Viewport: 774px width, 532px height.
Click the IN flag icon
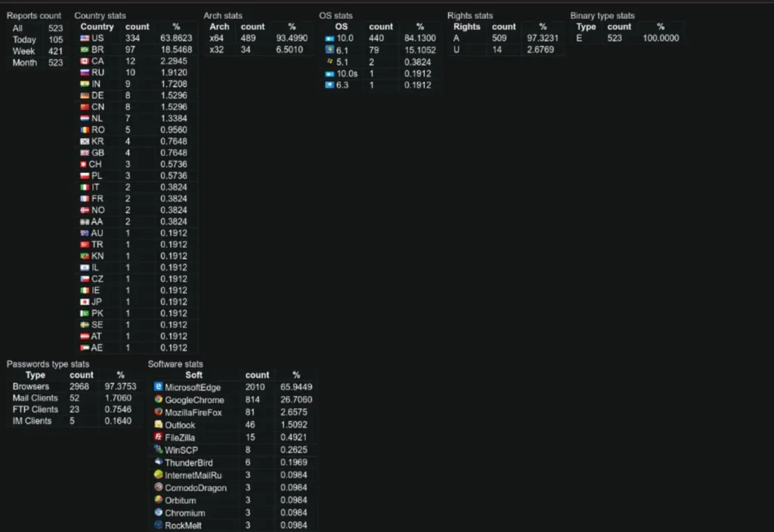tap(85, 84)
